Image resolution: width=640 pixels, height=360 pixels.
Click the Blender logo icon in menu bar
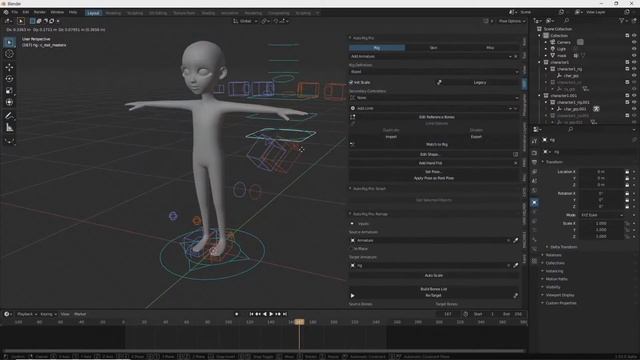6,12
